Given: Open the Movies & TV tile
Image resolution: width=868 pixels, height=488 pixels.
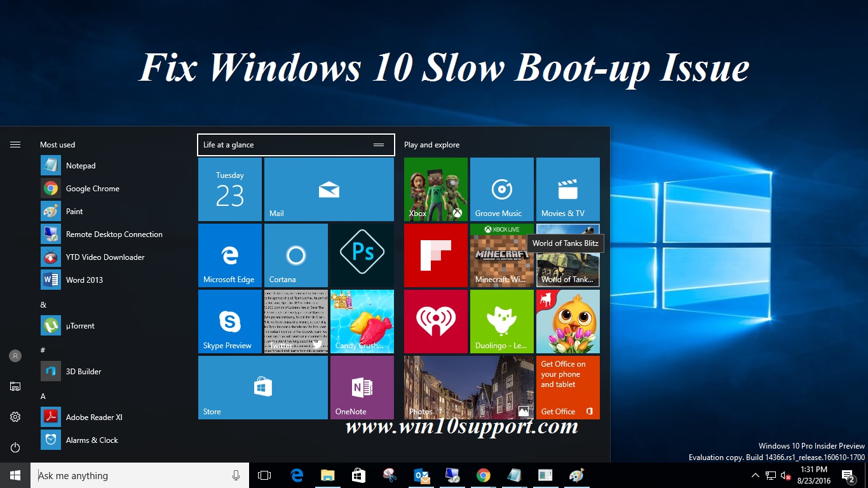Looking at the screenshot, I should [568, 189].
